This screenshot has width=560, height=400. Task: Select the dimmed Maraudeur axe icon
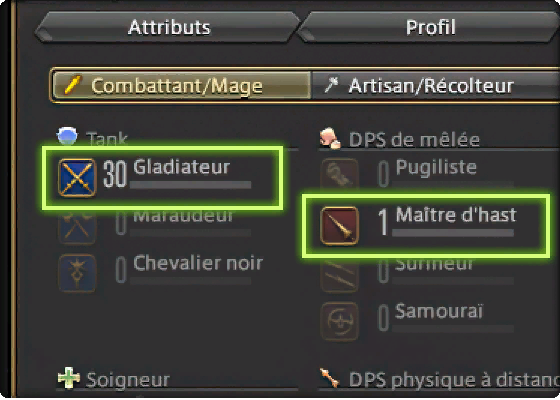(77, 227)
